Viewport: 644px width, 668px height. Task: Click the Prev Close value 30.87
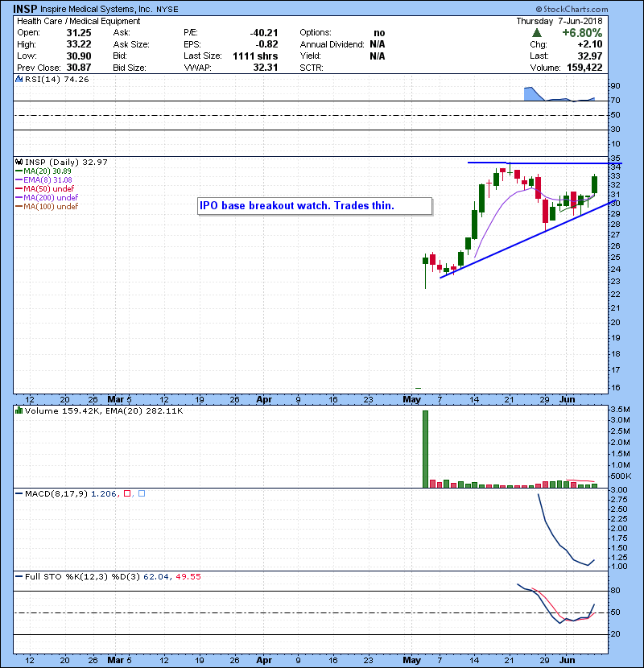click(79, 68)
